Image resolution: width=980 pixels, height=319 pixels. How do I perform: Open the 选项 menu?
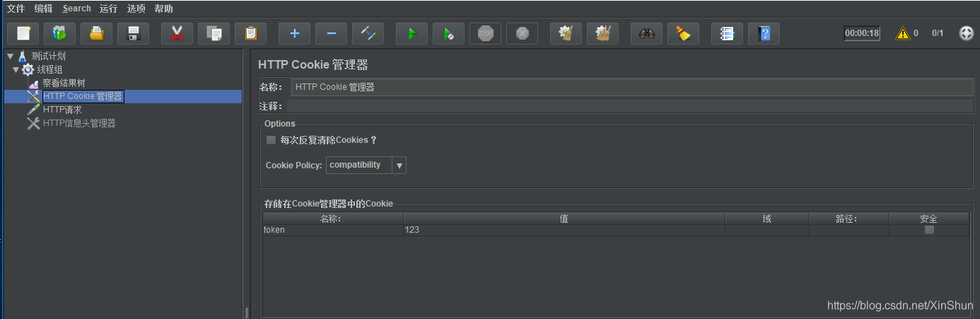point(136,8)
